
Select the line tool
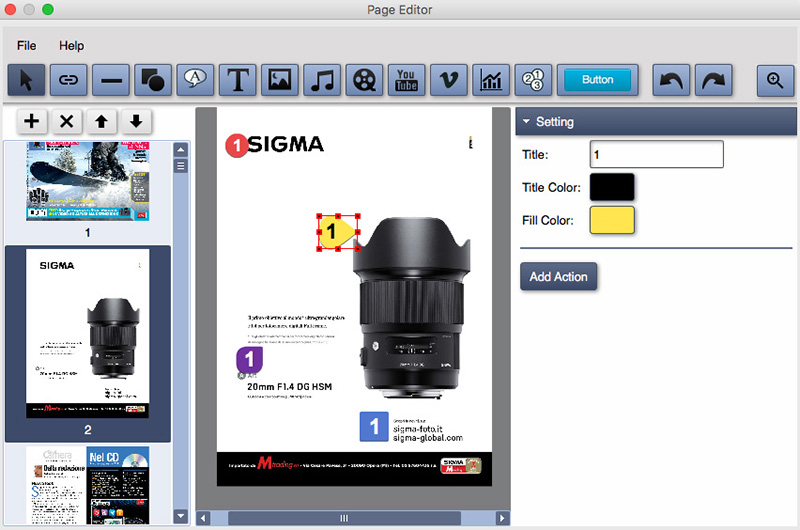click(111, 80)
